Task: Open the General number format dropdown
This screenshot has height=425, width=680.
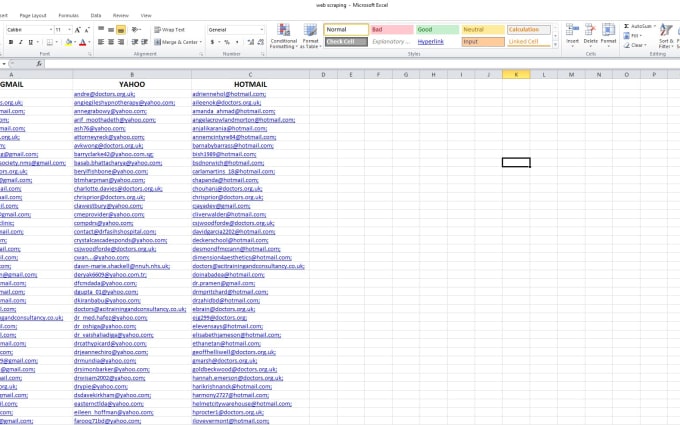Action: pyautogui.click(x=262, y=29)
